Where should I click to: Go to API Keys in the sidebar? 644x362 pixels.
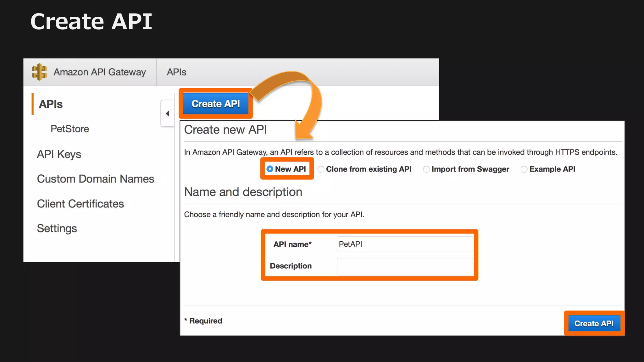coord(59,154)
